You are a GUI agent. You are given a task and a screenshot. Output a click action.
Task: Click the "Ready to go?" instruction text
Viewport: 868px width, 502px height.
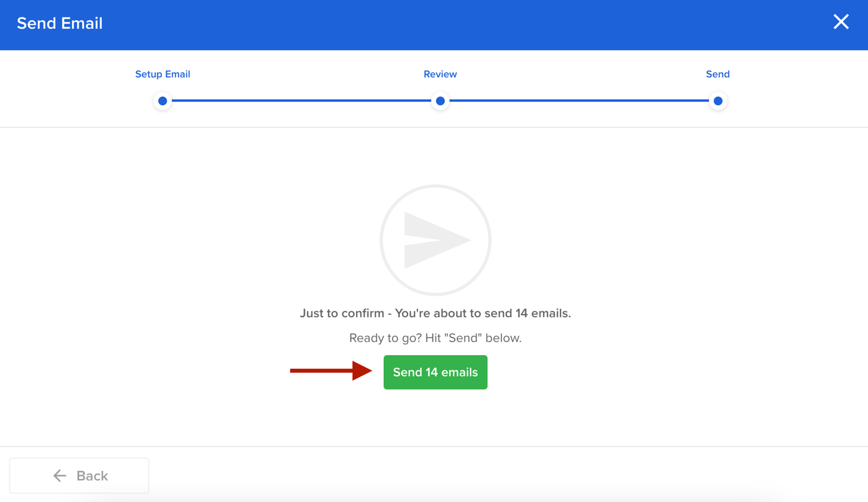(x=435, y=337)
